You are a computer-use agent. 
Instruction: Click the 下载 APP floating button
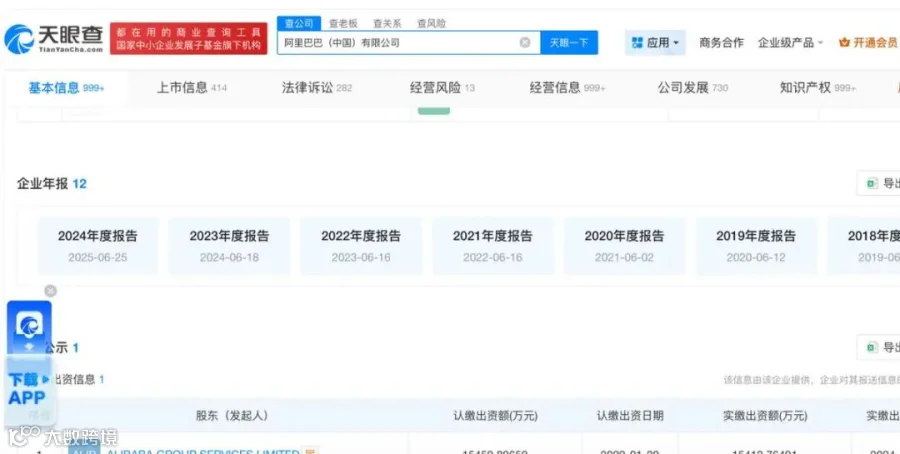[x=27, y=389]
